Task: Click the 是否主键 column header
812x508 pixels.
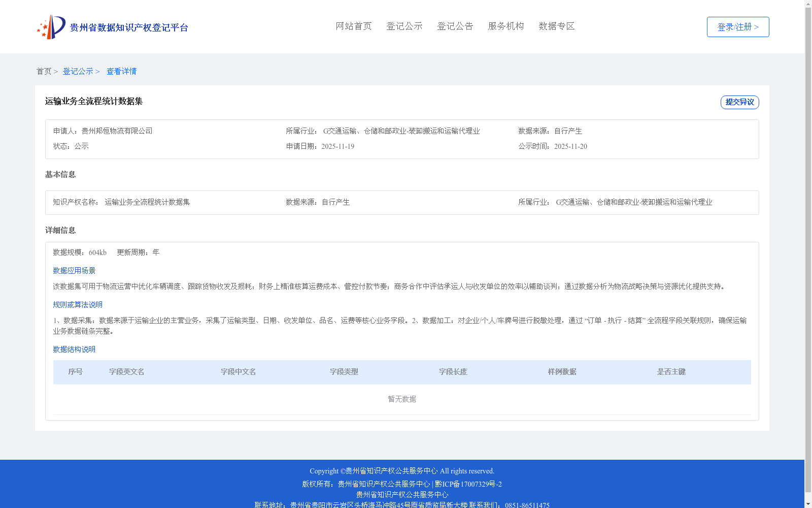Action: [x=671, y=372]
